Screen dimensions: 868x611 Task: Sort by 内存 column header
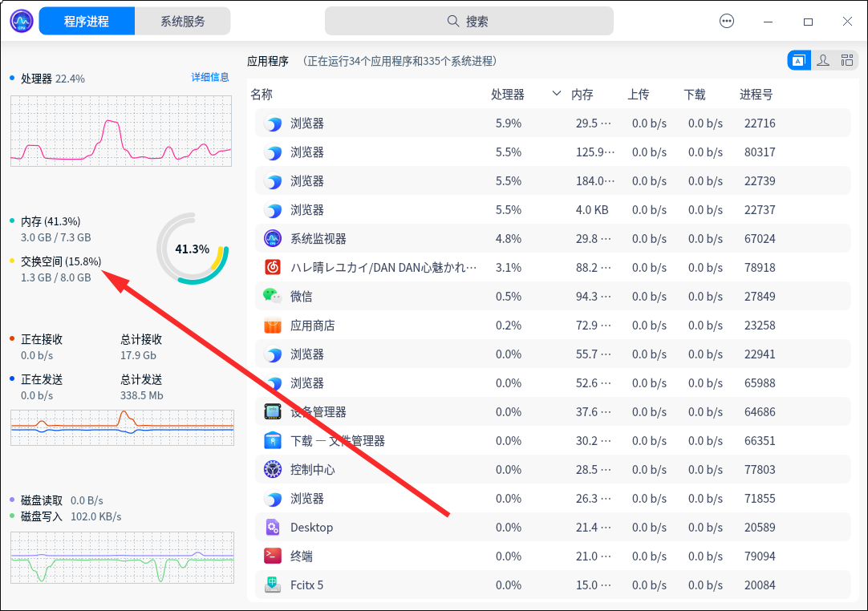click(x=582, y=94)
